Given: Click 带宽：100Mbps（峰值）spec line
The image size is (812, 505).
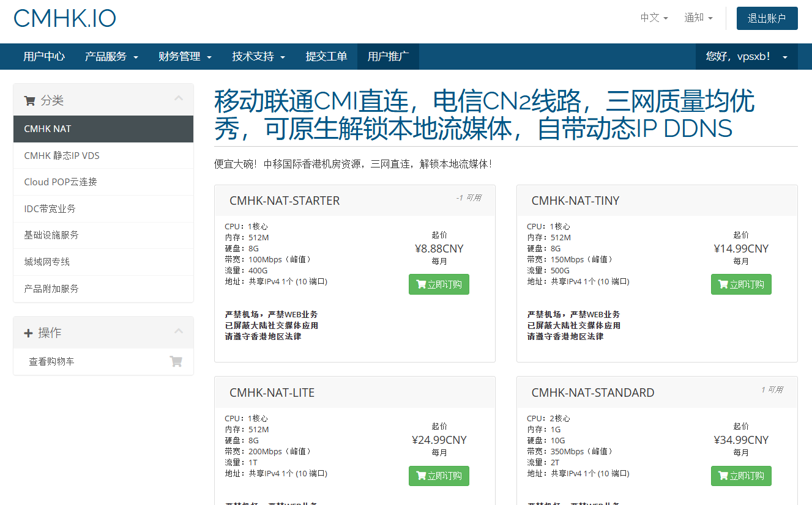Looking at the screenshot, I should [x=268, y=259].
